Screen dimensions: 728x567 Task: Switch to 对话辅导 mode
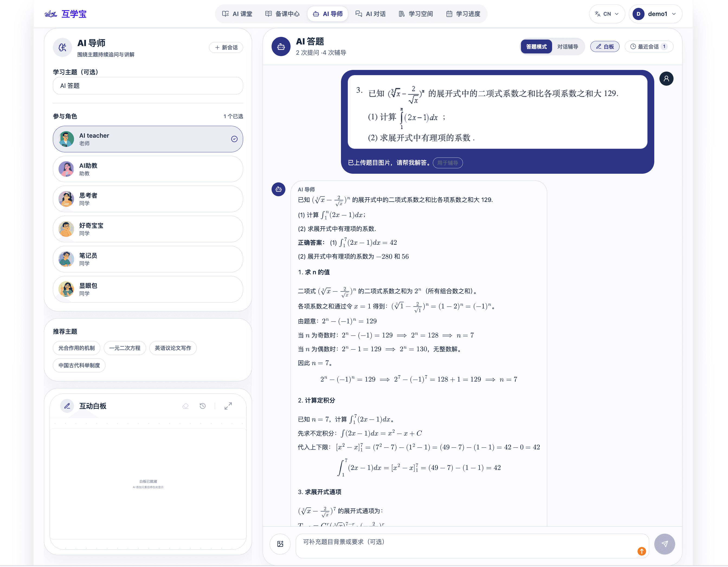coord(568,47)
